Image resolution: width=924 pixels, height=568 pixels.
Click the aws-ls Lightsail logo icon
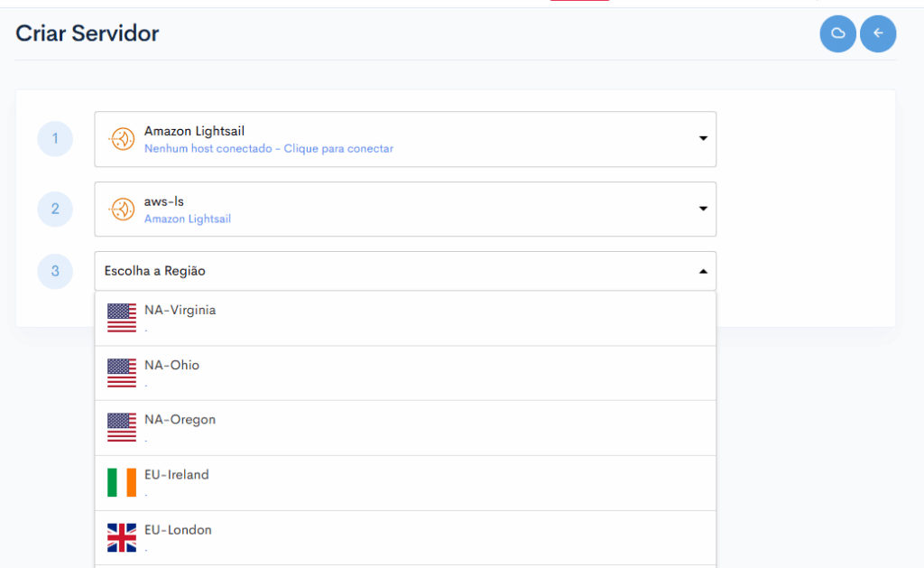[x=123, y=210]
